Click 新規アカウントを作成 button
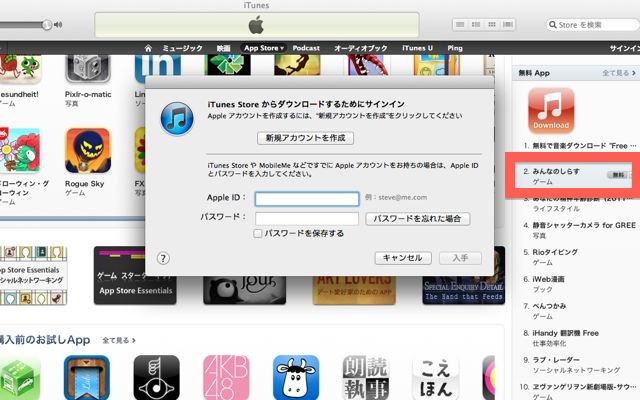This screenshot has width=640, height=400. 305,138
